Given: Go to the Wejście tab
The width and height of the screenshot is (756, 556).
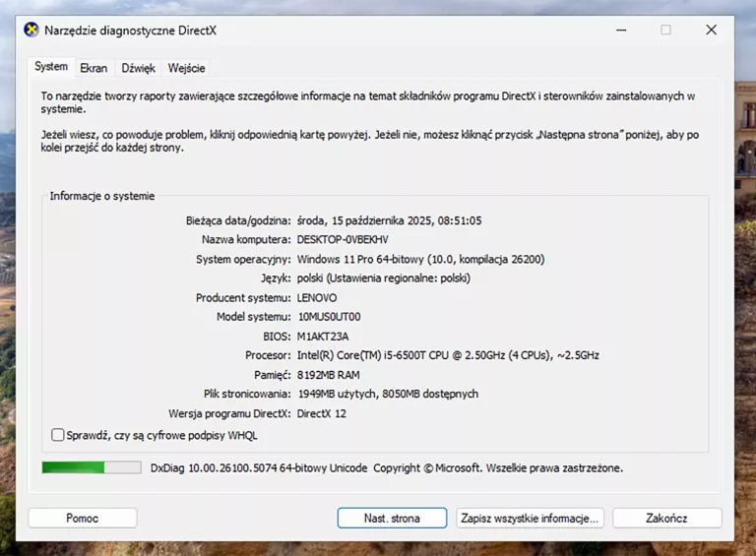Looking at the screenshot, I should click(186, 68).
